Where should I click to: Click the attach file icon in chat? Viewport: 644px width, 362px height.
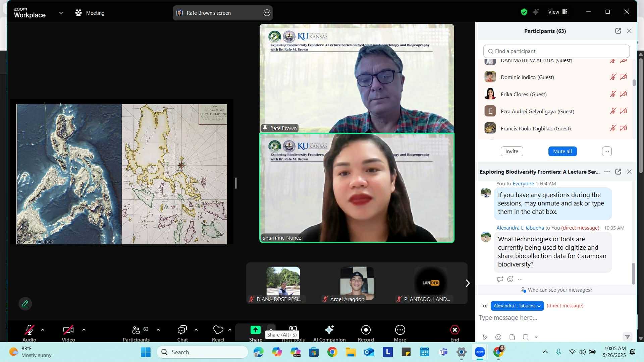pos(512,337)
